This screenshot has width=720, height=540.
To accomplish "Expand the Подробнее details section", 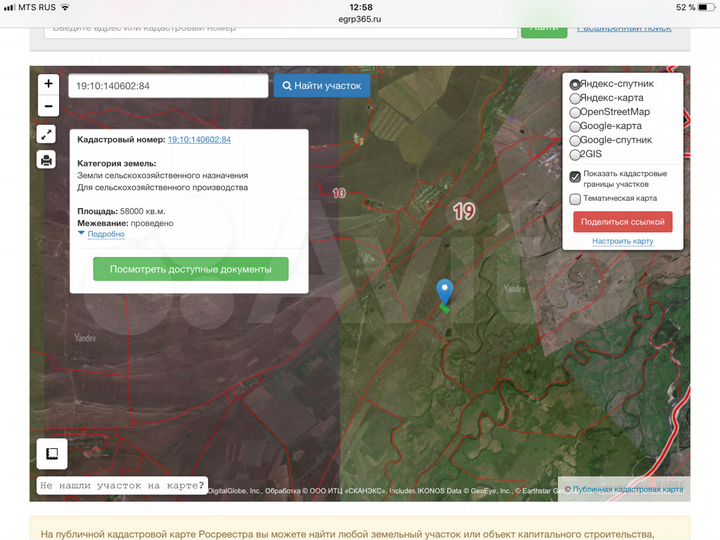I will (x=105, y=234).
